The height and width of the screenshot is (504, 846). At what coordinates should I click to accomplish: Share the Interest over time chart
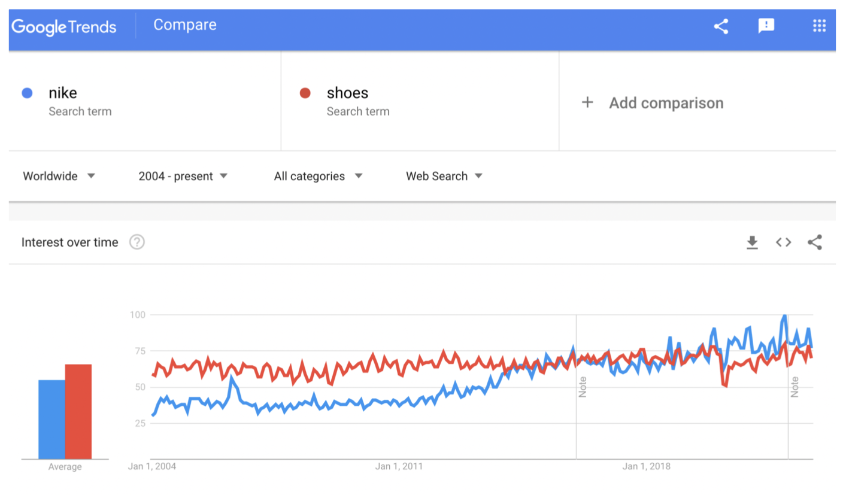pyautogui.click(x=814, y=242)
